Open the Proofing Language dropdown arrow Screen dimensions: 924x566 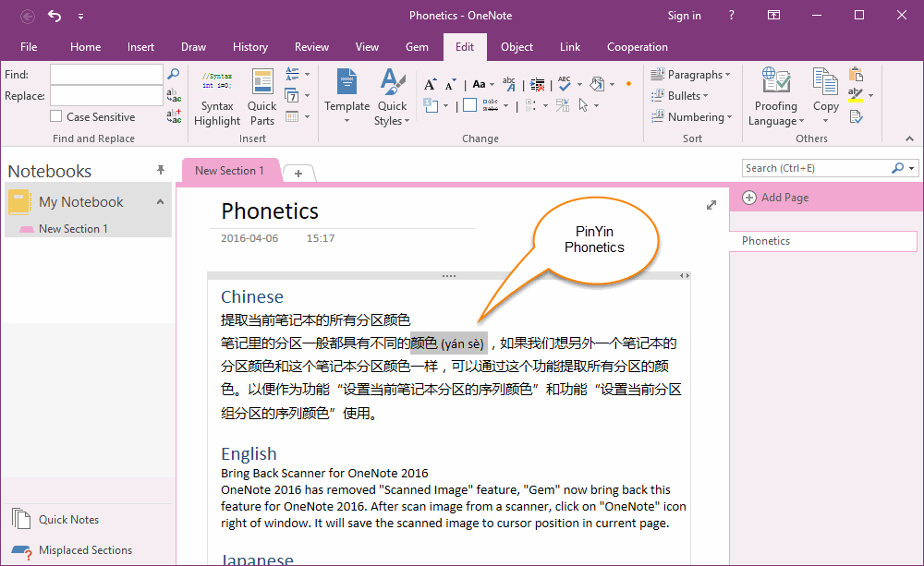pyautogui.click(x=801, y=121)
